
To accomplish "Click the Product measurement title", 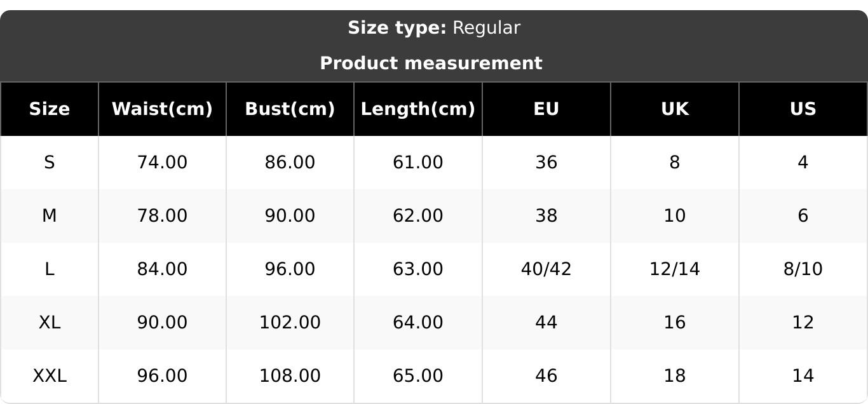I will (x=431, y=64).
